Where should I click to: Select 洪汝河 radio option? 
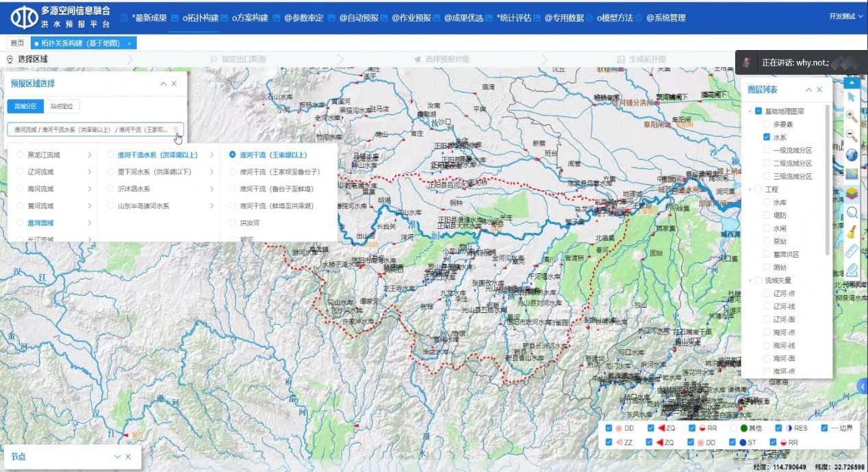click(233, 223)
